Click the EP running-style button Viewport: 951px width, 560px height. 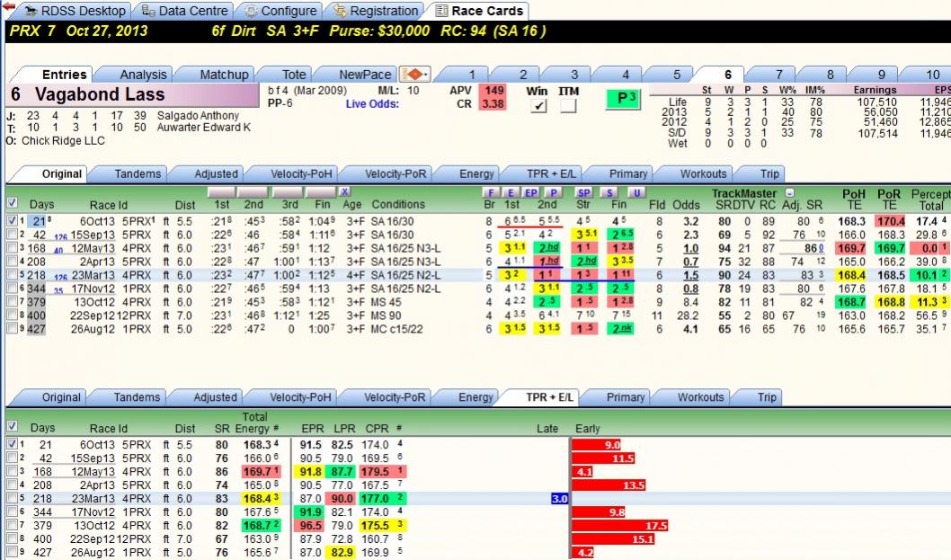click(531, 192)
